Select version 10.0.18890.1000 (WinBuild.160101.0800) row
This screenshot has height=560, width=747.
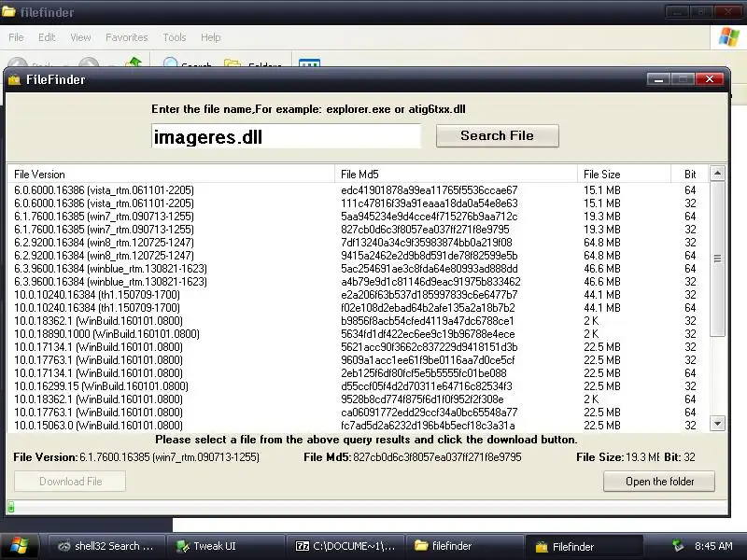358,334
